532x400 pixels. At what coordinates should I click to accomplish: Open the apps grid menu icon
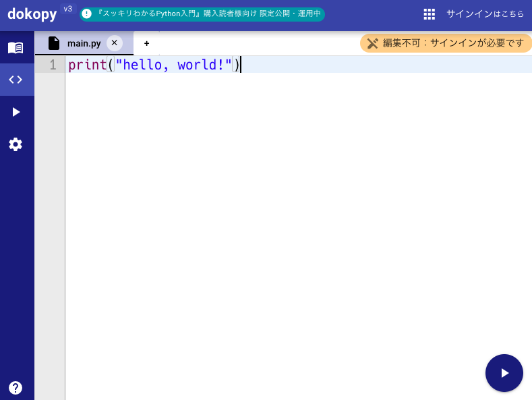[x=430, y=14]
